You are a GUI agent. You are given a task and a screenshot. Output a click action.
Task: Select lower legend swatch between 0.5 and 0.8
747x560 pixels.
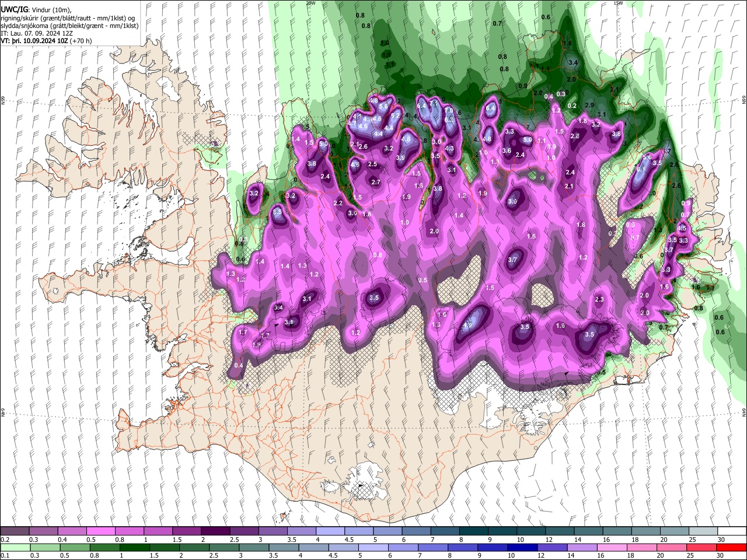[x=74, y=547]
